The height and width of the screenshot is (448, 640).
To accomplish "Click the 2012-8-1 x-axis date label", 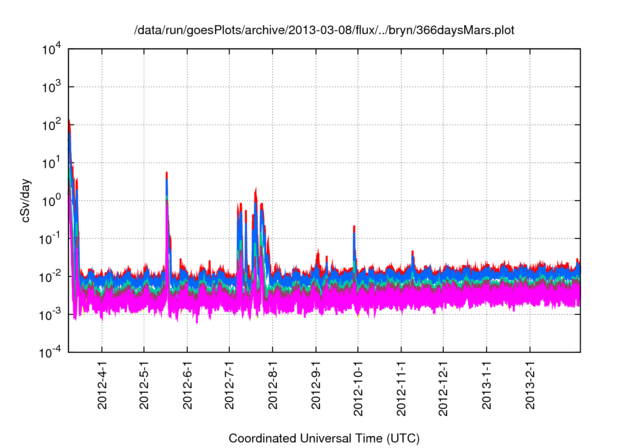I will tap(273, 386).
